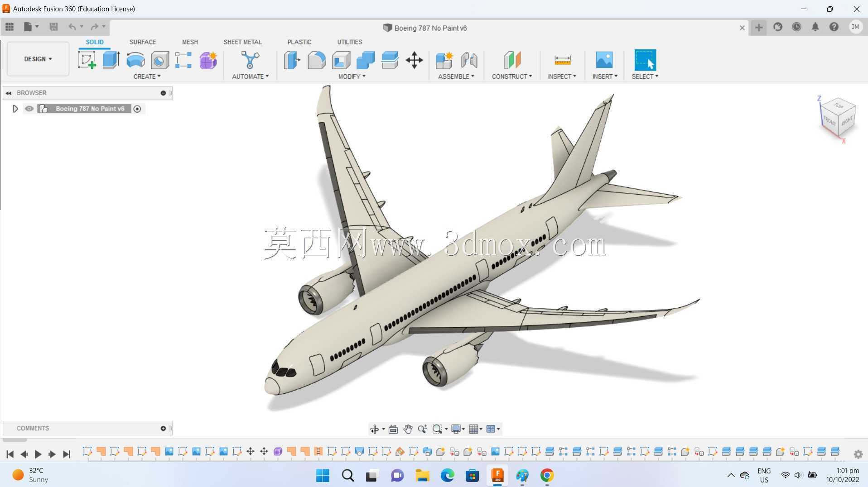Open the Viewports layout dropdown
The image size is (868, 487).
pyautogui.click(x=493, y=429)
